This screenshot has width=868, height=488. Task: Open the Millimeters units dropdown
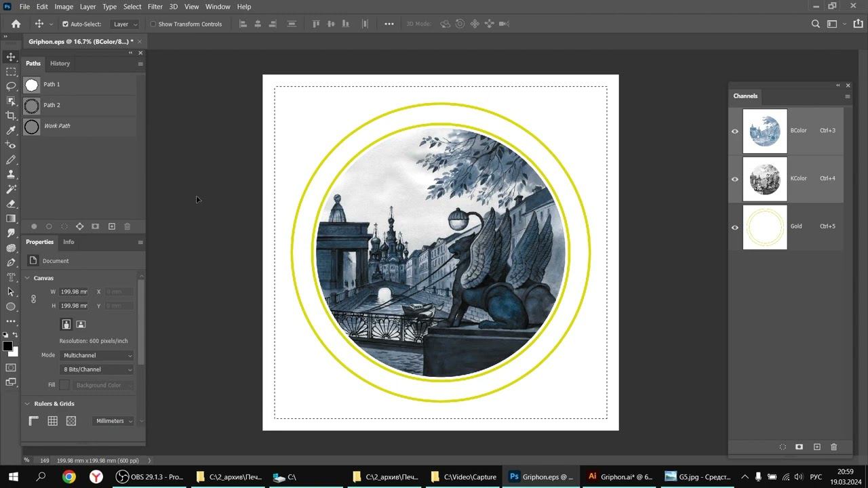coord(114,421)
